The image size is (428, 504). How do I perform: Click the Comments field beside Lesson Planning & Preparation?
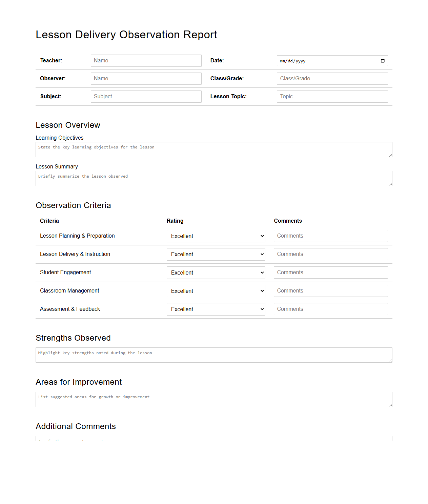tap(330, 236)
